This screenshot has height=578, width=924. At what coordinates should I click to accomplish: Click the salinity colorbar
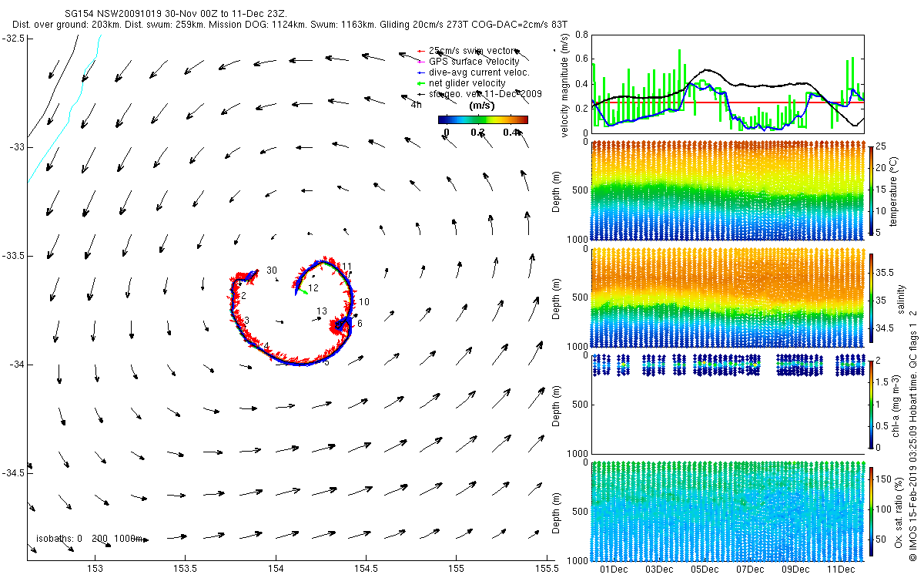coord(871,297)
